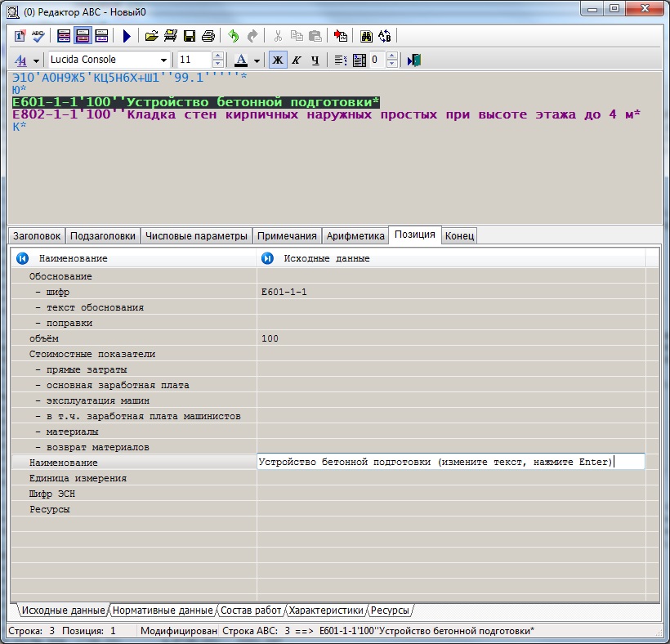Image resolution: width=670 pixels, height=644 pixels.
Task: Switch to the Арифметика tab
Action: coord(355,235)
